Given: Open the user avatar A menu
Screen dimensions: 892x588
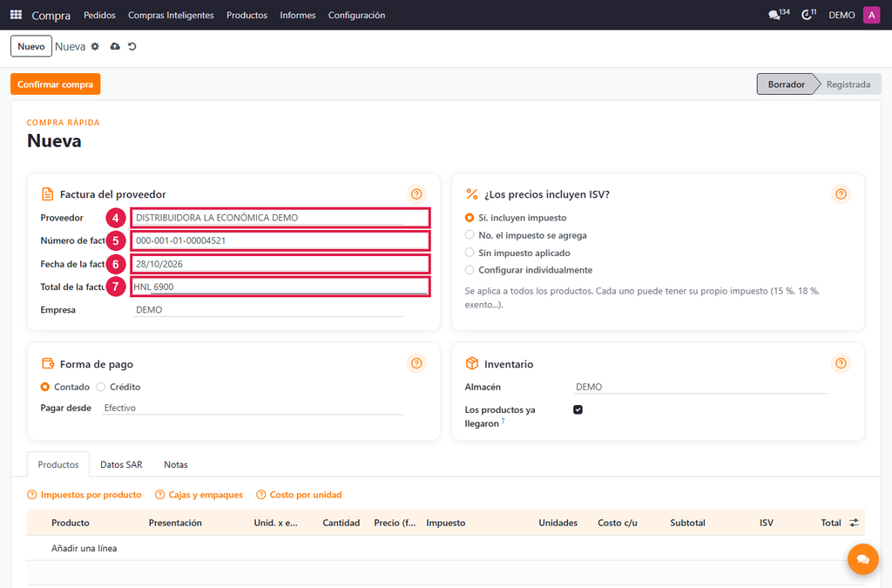Looking at the screenshot, I should point(871,15).
